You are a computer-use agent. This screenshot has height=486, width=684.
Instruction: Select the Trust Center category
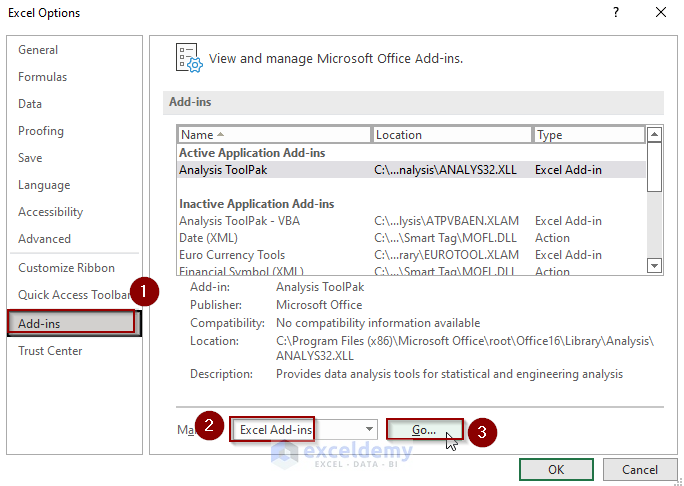tap(50, 351)
